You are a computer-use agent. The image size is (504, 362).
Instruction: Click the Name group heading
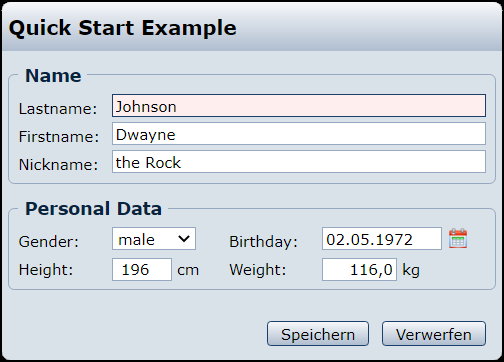click(53, 76)
